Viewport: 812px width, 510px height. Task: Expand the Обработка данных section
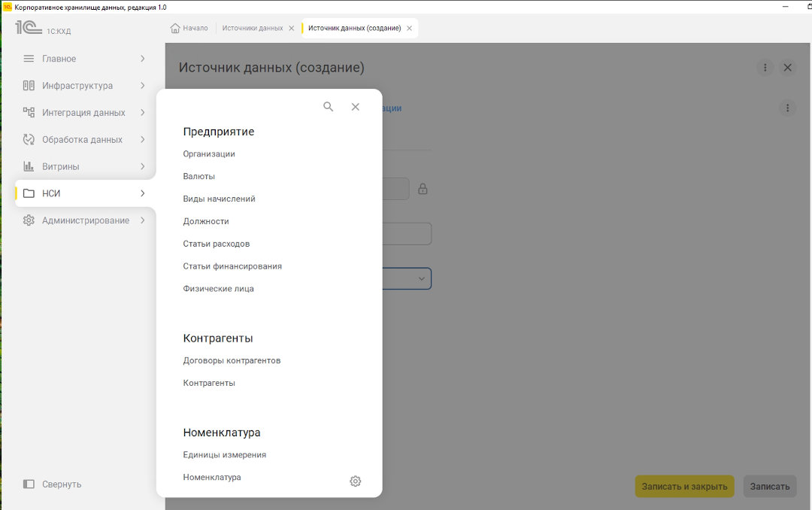(143, 139)
